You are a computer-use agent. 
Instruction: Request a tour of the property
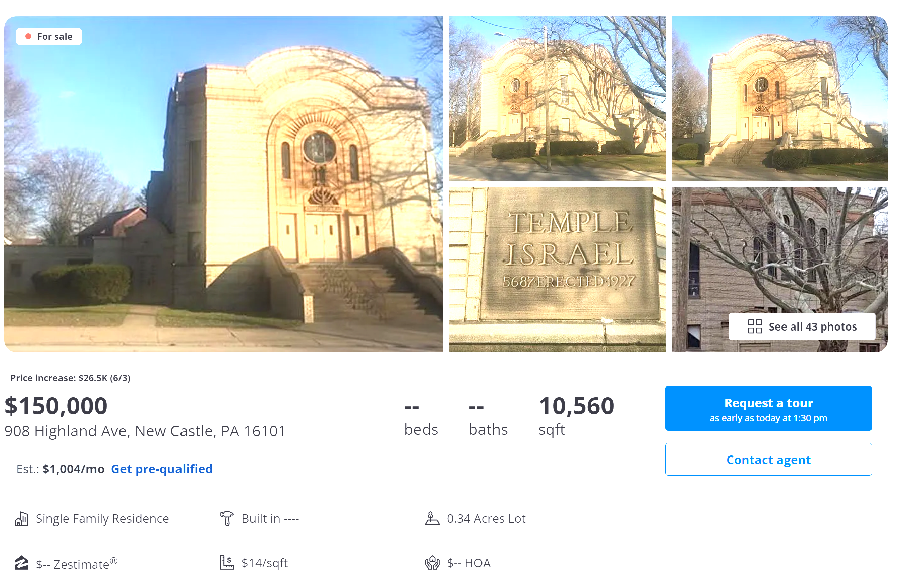768,409
